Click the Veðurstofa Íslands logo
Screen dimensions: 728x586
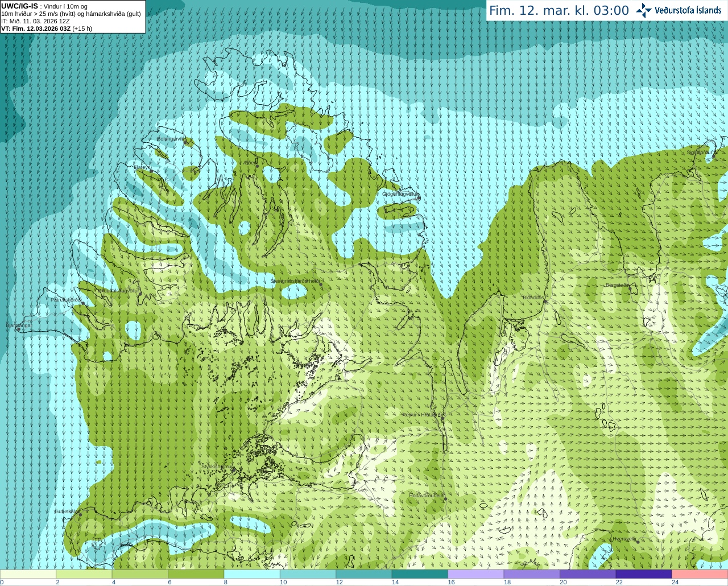(679, 10)
